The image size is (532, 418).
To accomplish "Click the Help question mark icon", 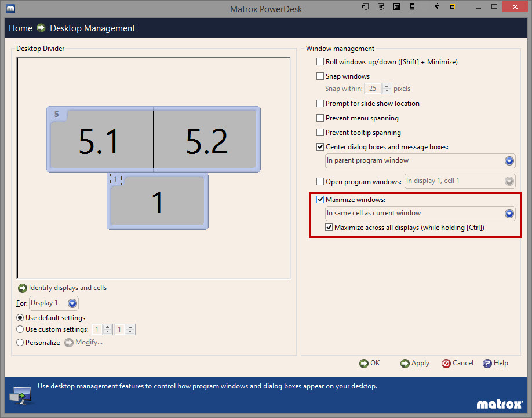I will (487, 364).
